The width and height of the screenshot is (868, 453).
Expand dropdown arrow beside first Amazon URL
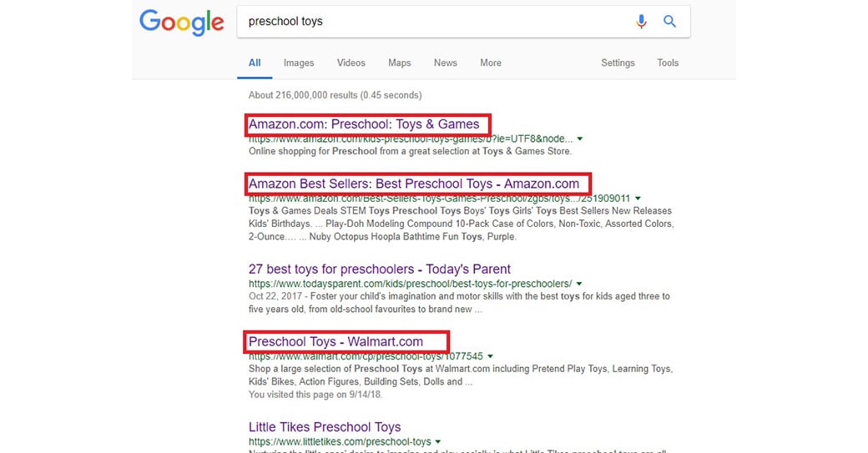(x=580, y=139)
